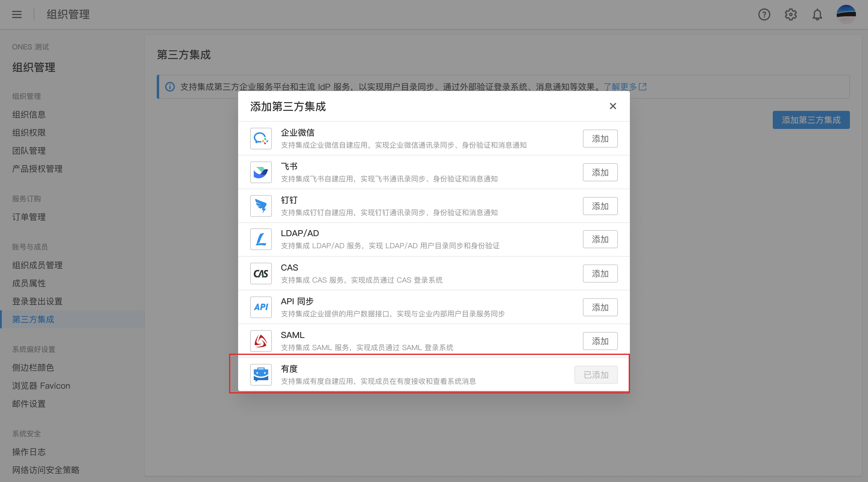Open the user avatar menu
This screenshot has width=868, height=482.
[x=846, y=14]
